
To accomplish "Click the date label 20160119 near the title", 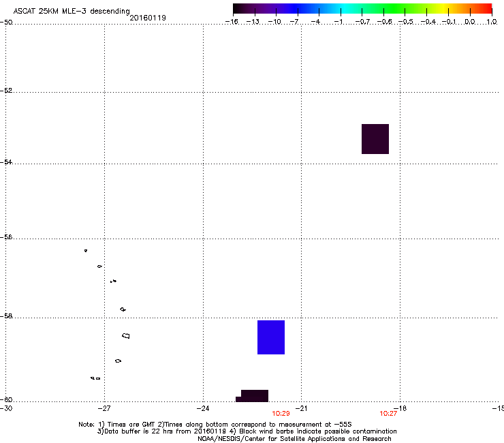I will [x=148, y=18].
